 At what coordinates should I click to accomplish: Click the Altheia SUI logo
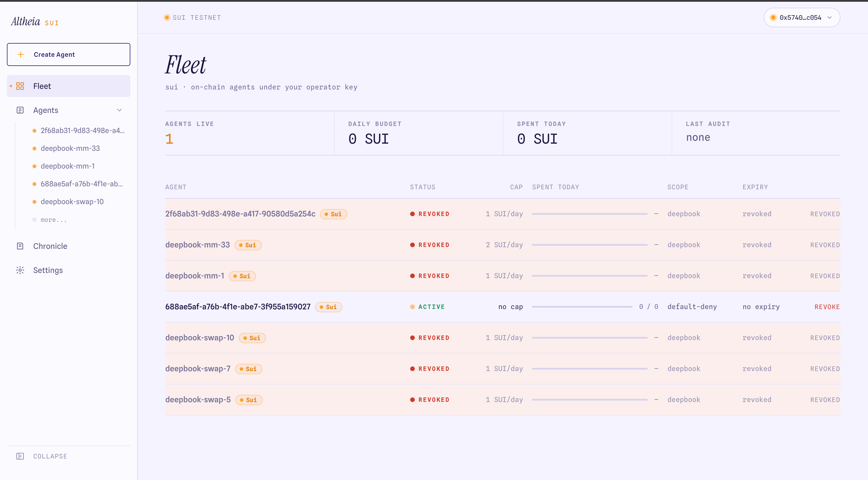[x=35, y=22]
